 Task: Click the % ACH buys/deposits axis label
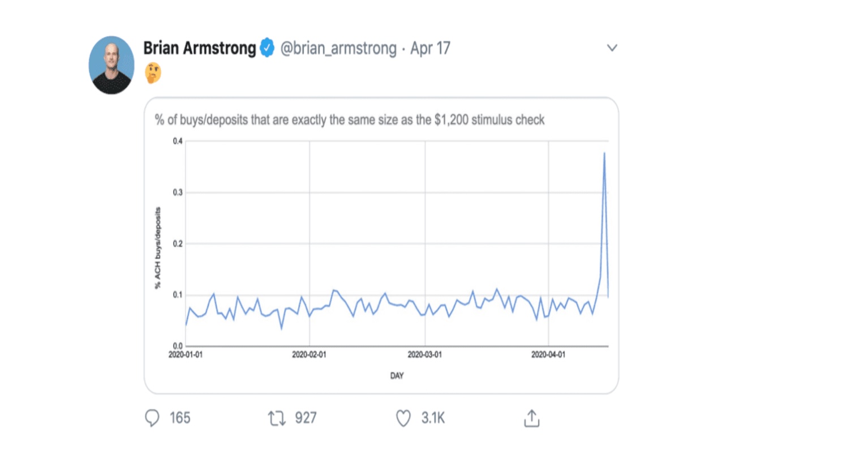158,248
